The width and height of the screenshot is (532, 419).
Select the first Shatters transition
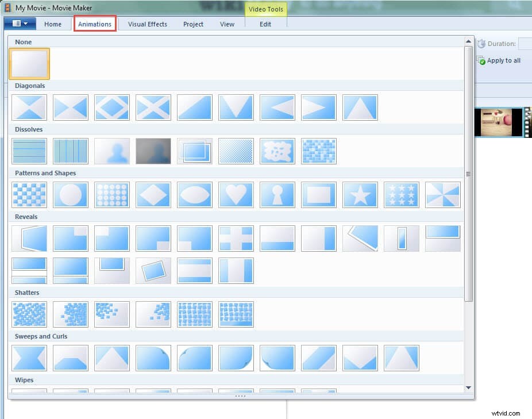coord(29,314)
